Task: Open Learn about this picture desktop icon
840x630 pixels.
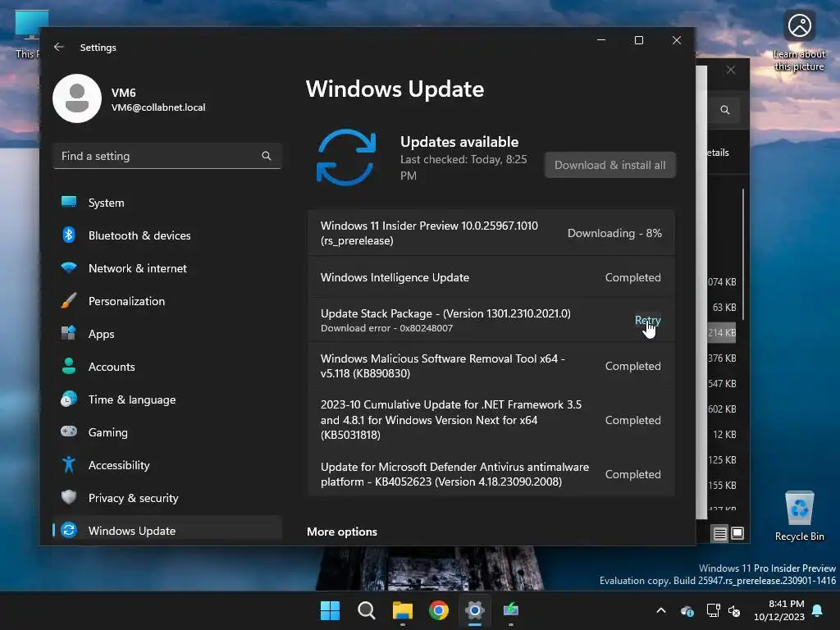Action: [x=799, y=41]
